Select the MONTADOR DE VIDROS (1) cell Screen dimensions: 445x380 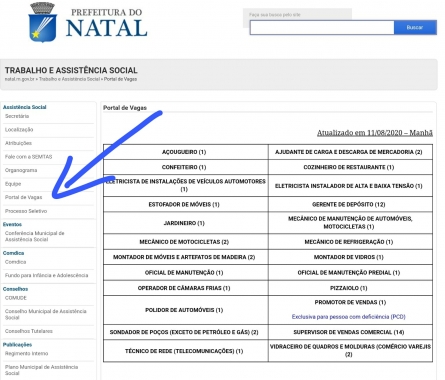pos(350,257)
